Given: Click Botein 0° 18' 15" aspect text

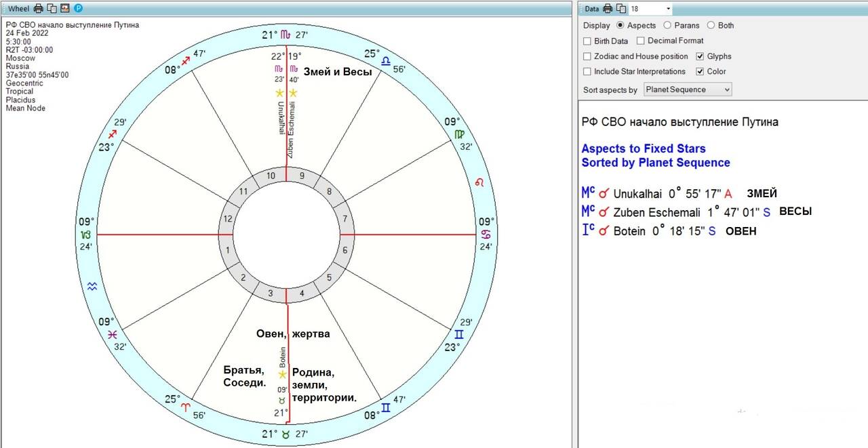Looking at the screenshot, I should tap(665, 231).
